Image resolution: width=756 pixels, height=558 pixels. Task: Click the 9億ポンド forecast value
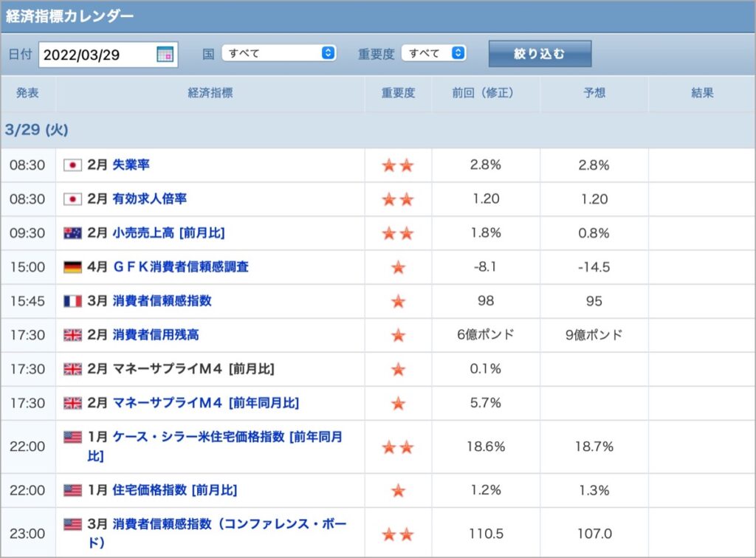click(594, 334)
